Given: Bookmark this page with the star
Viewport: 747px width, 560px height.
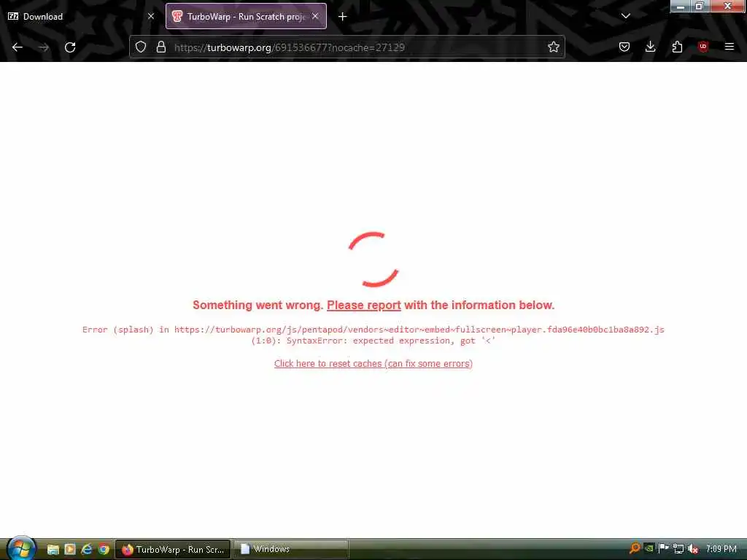Looking at the screenshot, I should pyautogui.click(x=553, y=47).
